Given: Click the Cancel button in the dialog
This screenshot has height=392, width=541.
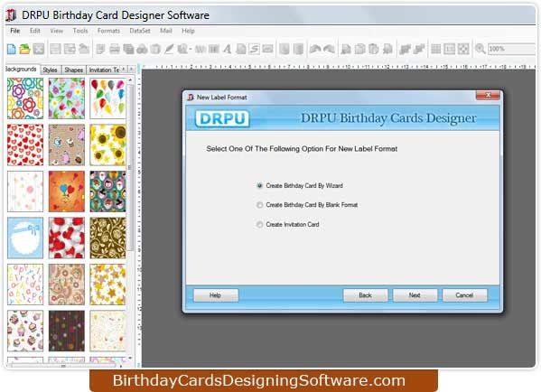Looking at the screenshot, I should click(464, 295).
